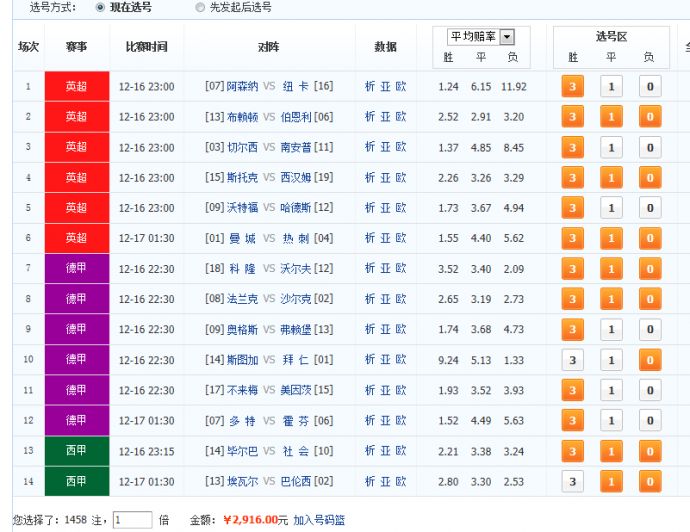Viewport: 690px width, 532px height.
Task: Open the 平均赔率 dropdown
Action: (x=507, y=37)
